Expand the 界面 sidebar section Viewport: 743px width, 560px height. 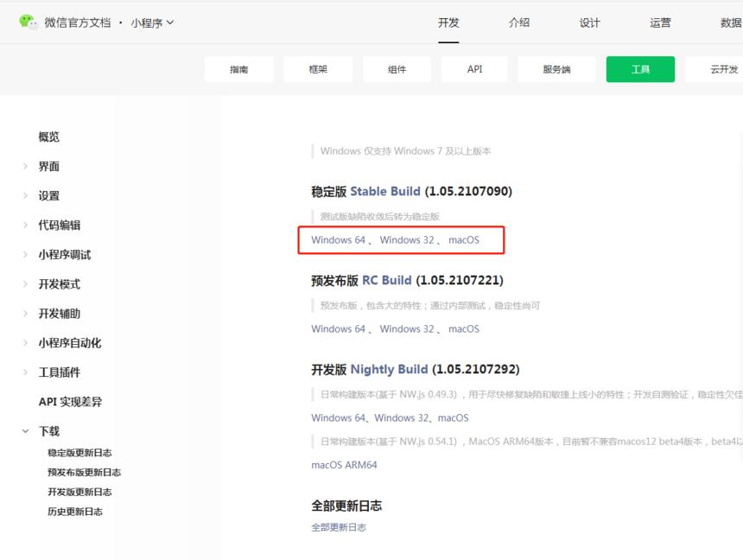(49, 166)
